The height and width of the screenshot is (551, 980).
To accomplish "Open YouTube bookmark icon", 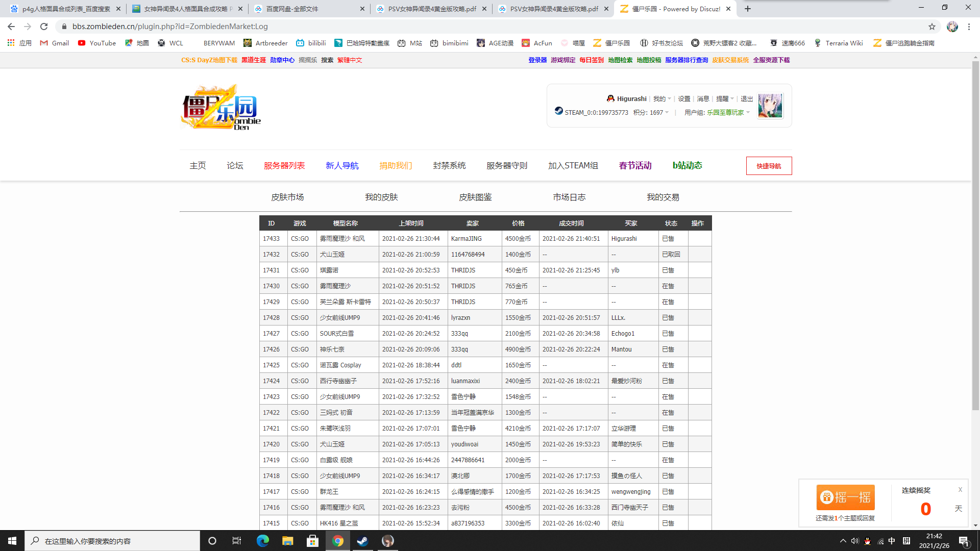I will (82, 43).
